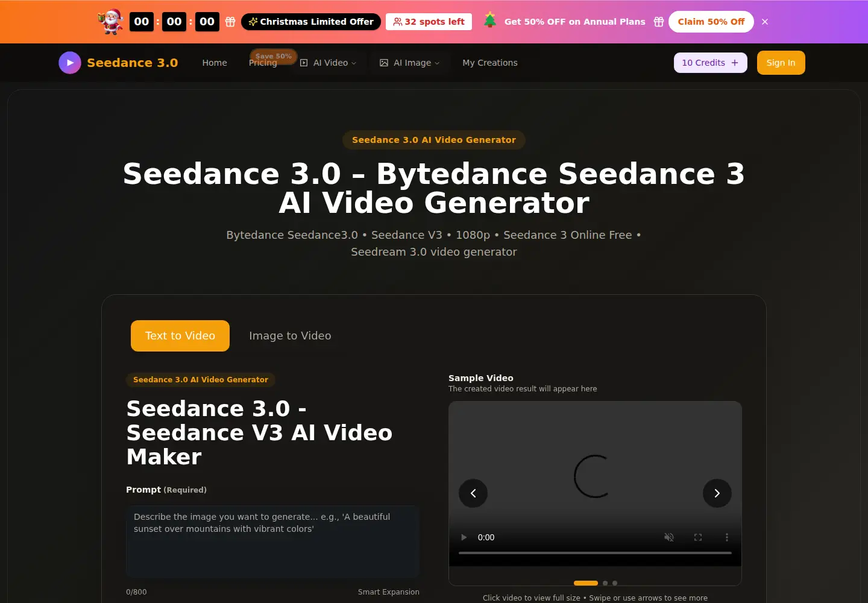This screenshot has height=603, width=868.
Task: Click the Sign In button
Action: [781, 63]
